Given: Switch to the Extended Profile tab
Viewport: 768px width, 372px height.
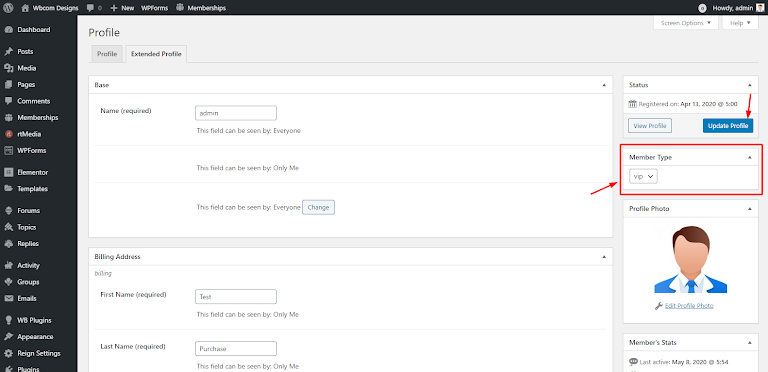Looking at the screenshot, I should (x=156, y=54).
